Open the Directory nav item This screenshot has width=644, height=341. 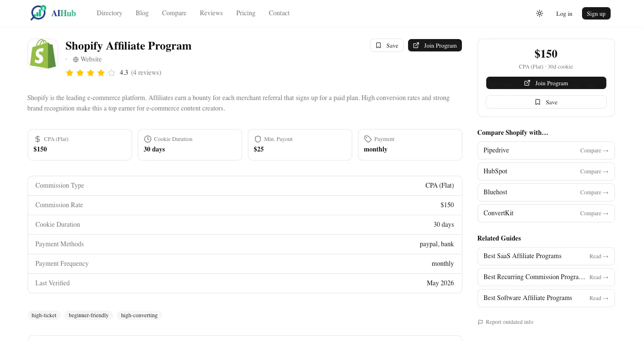pos(110,13)
